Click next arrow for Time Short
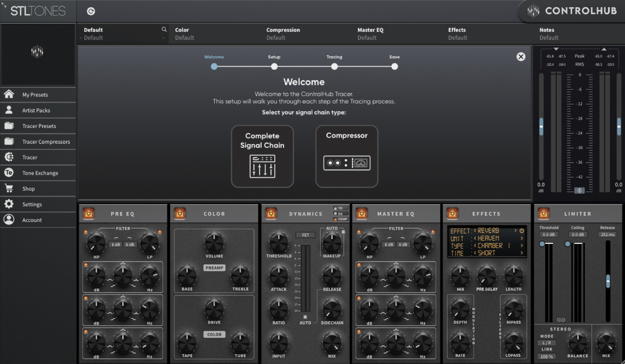Image resolution: width=625 pixels, height=364 pixels. (522, 253)
